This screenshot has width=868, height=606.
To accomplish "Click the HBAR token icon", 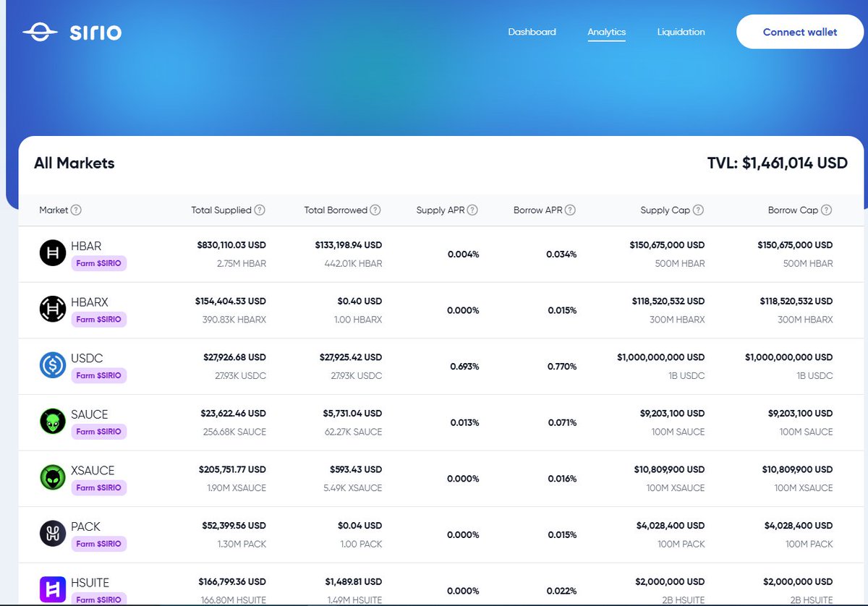I will [x=53, y=253].
